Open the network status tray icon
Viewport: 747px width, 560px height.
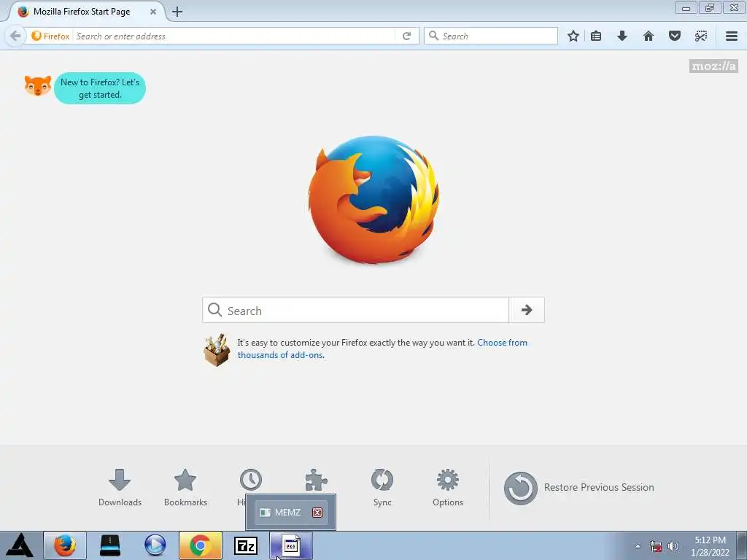[656, 546]
